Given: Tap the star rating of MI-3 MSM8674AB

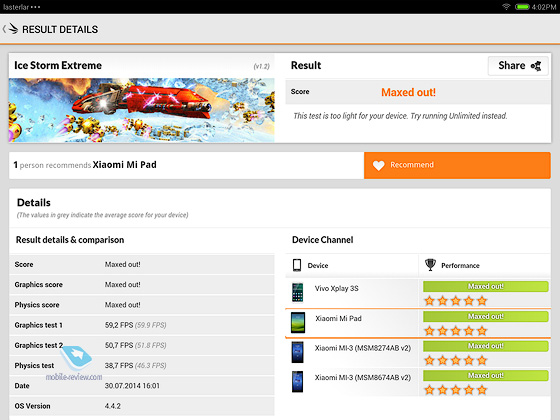Looking at the screenshot, I should point(456,390).
